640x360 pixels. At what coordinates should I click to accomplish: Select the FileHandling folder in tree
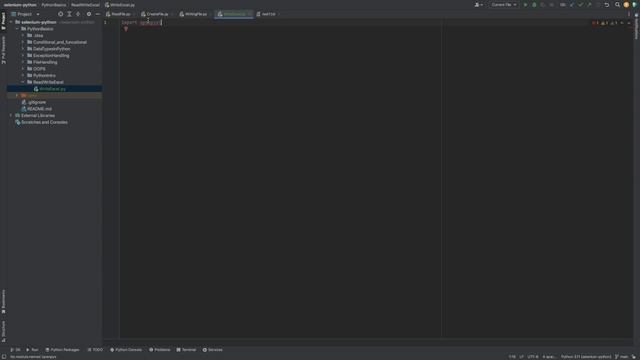pyautogui.click(x=45, y=62)
